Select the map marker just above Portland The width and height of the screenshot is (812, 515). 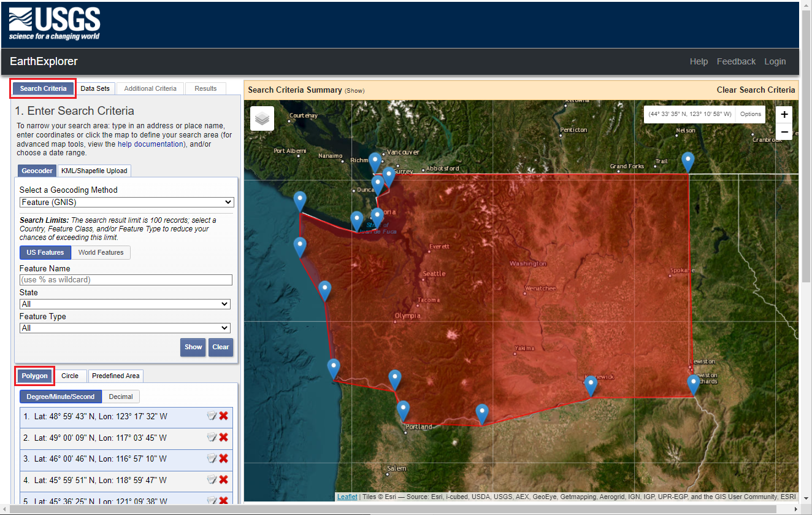point(403,411)
